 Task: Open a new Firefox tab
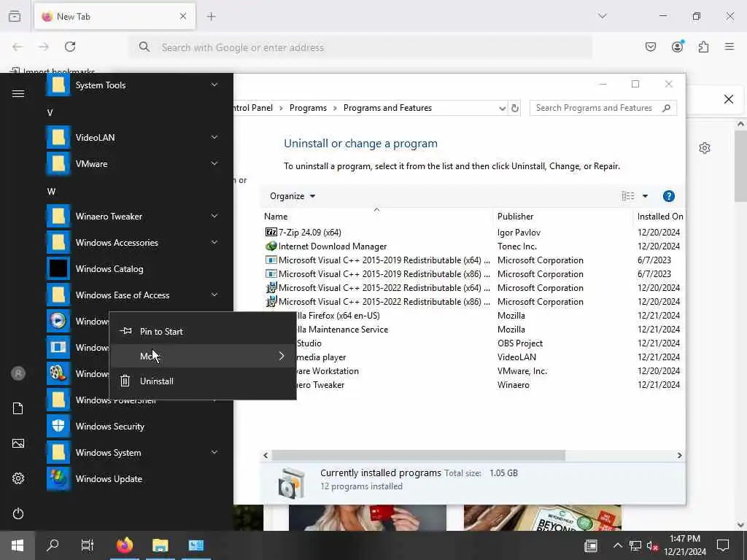point(211,16)
